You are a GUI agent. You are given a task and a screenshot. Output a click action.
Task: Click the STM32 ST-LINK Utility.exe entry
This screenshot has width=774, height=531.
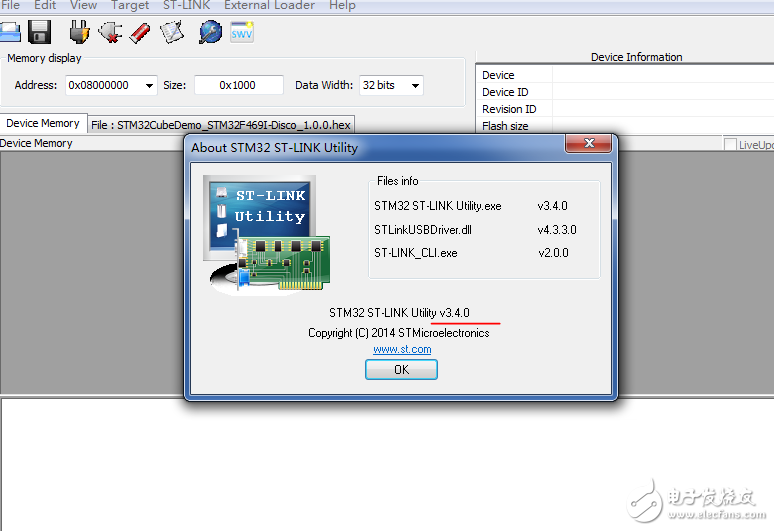438,206
